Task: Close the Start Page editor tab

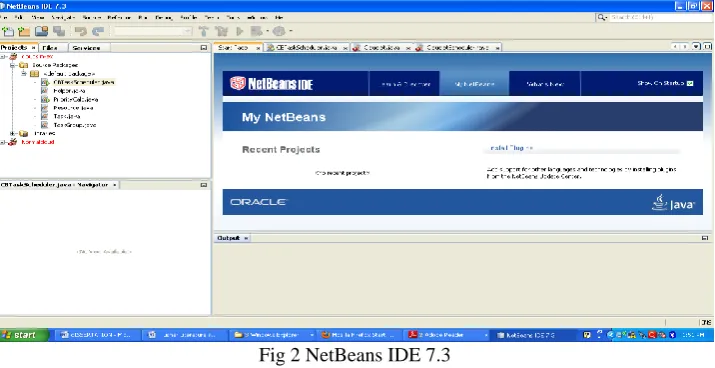Action: point(258,48)
